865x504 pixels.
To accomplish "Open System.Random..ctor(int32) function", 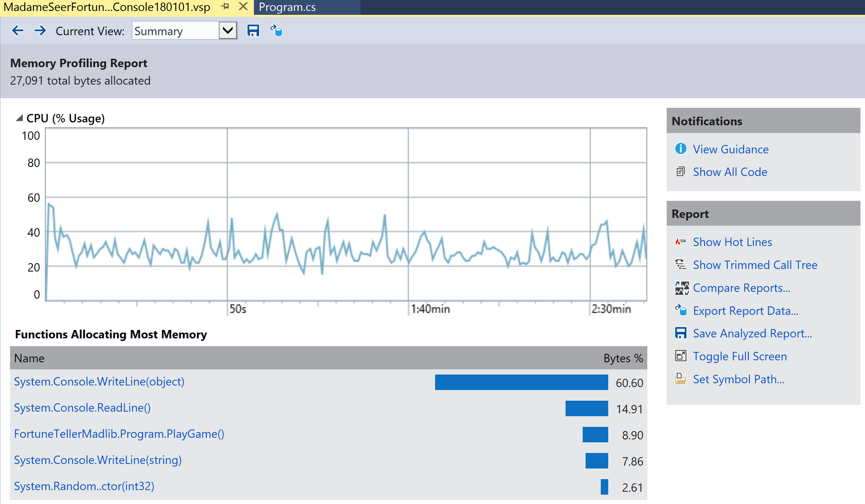I will point(84,486).
